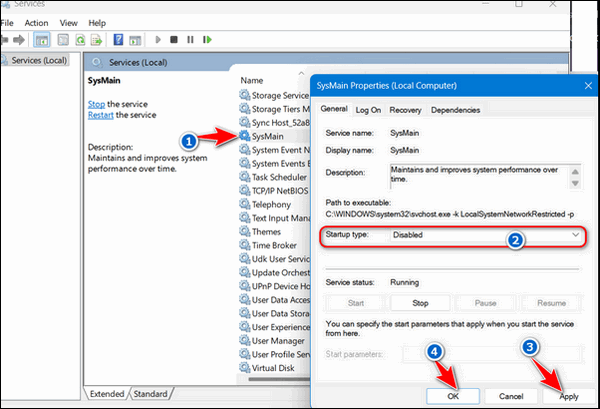This screenshot has height=409, width=600.
Task: Select the Storage Tiers service icon
Action: pos(245,108)
